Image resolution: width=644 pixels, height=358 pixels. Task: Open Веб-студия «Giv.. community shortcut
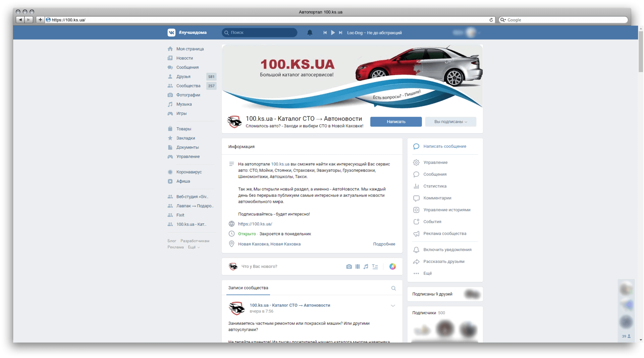[192, 197]
